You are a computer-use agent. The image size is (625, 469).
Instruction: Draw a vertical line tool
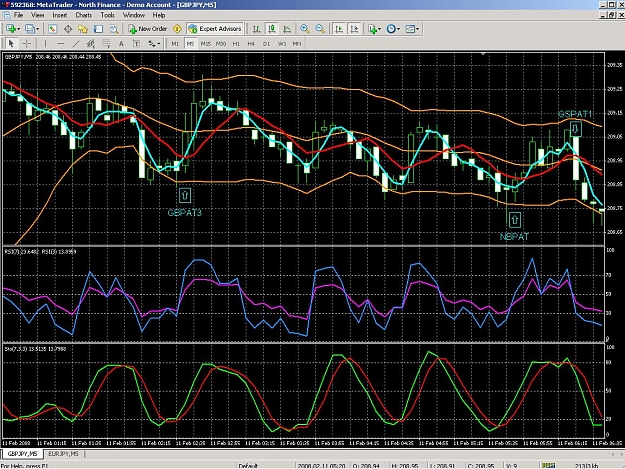[x=45, y=43]
